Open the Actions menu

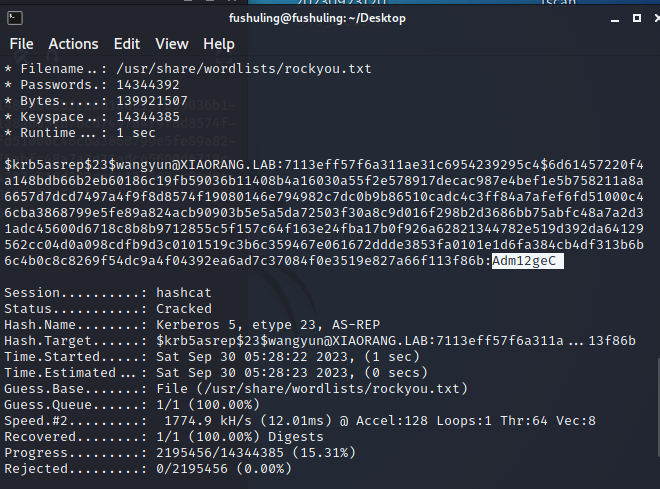(x=73, y=44)
